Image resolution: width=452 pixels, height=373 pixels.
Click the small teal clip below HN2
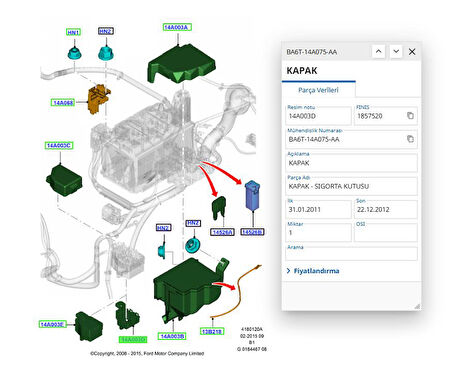pos(162,251)
